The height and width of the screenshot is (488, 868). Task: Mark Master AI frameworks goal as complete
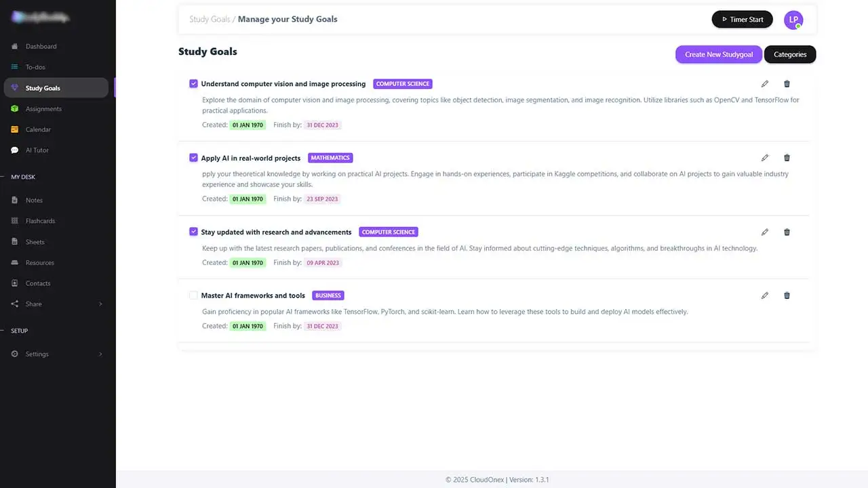tap(193, 296)
